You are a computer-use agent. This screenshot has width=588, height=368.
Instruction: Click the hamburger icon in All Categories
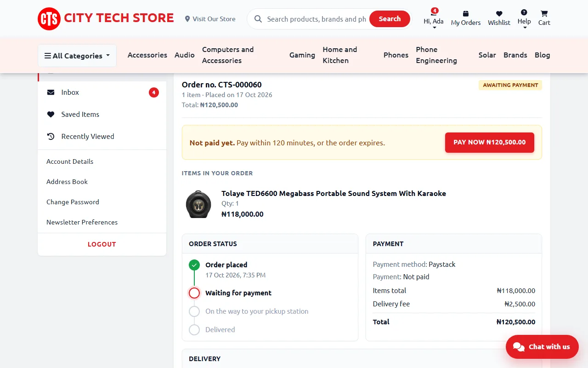tap(48, 56)
